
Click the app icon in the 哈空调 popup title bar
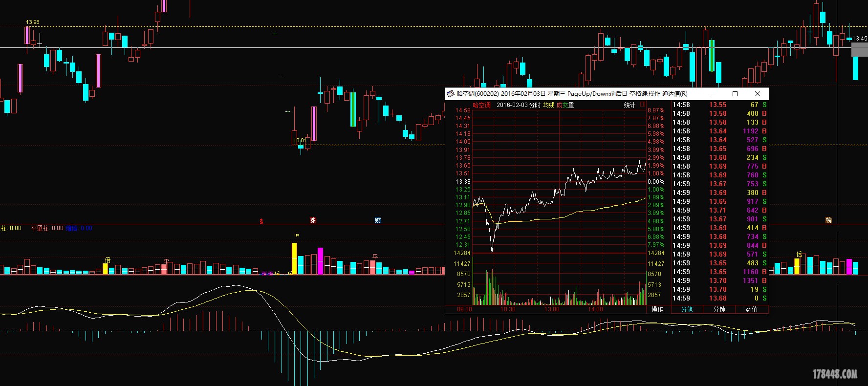pyautogui.click(x=451, y=93)
